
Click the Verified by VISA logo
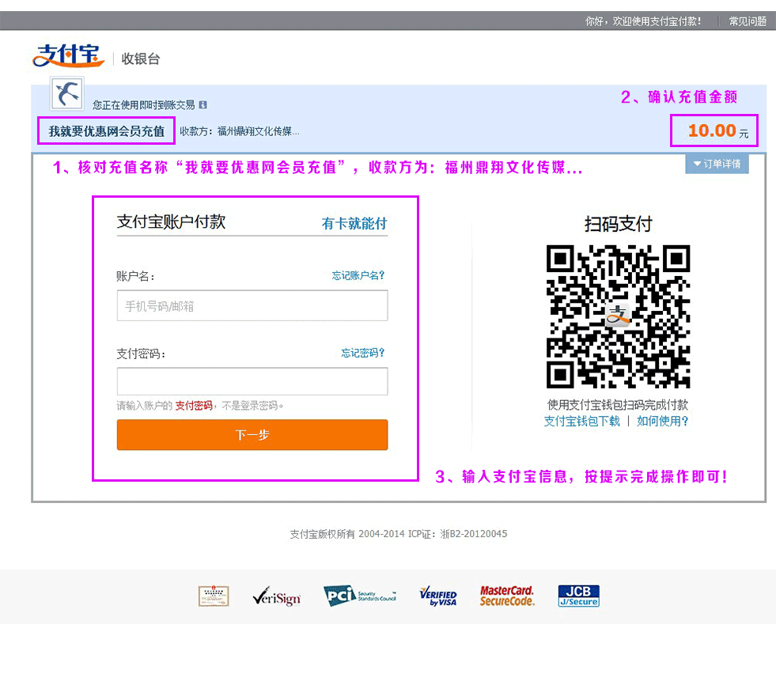(x=438, y=596)
